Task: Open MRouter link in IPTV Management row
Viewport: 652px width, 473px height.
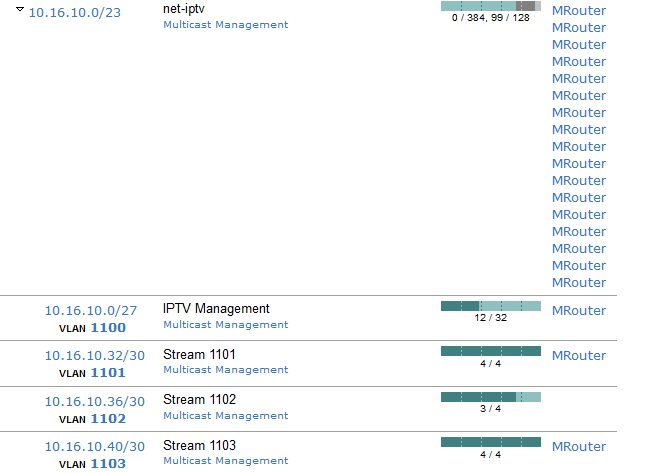Action: click(x=579, y=310)
